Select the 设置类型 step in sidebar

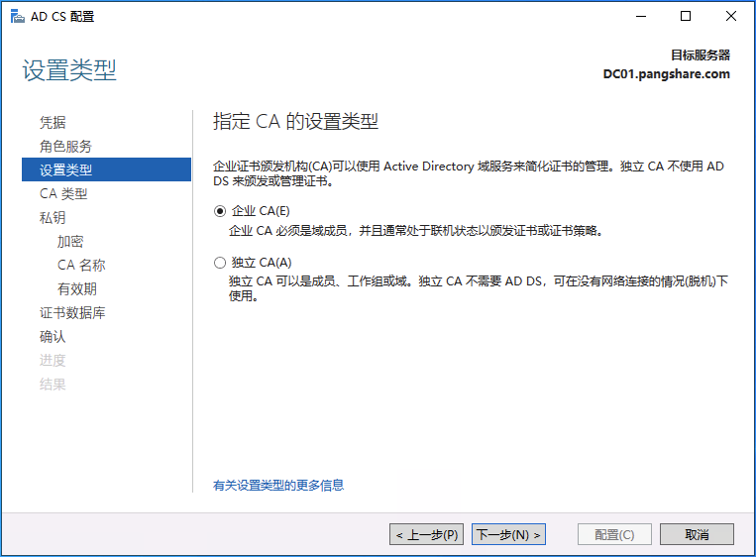click(65, 169)
